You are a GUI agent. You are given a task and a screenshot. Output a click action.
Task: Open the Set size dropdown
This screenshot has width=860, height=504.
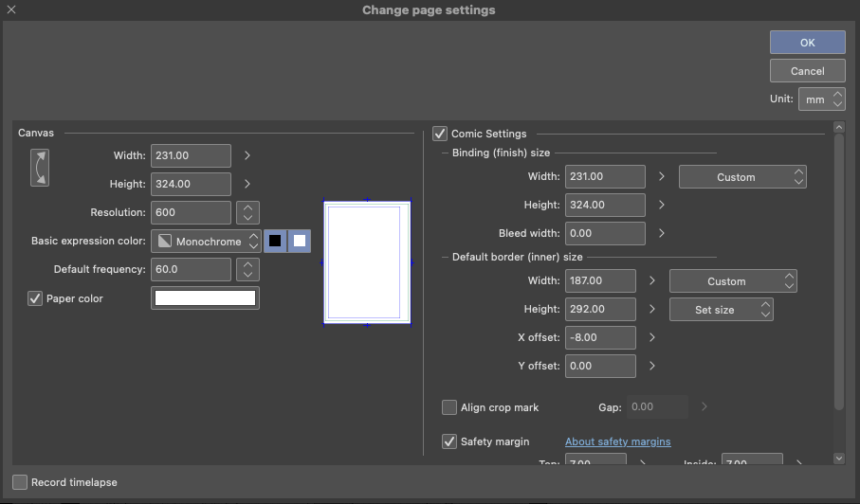721,310
